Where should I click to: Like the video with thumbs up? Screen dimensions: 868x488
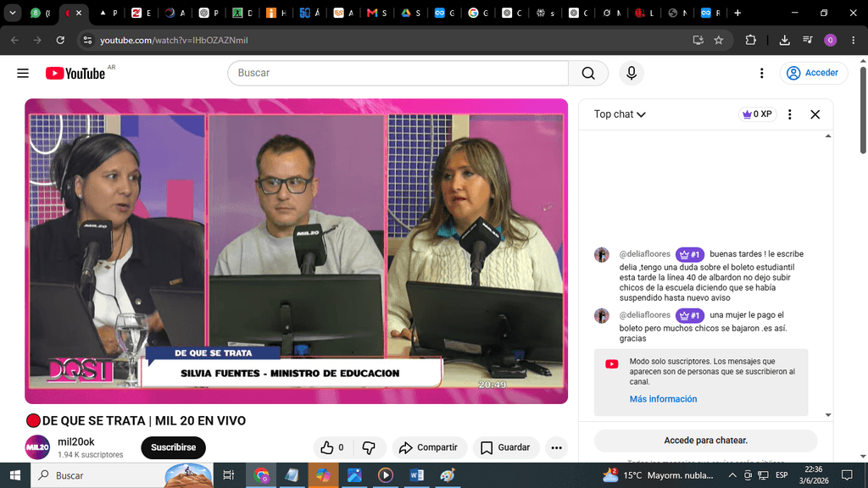tap(332, 447)
